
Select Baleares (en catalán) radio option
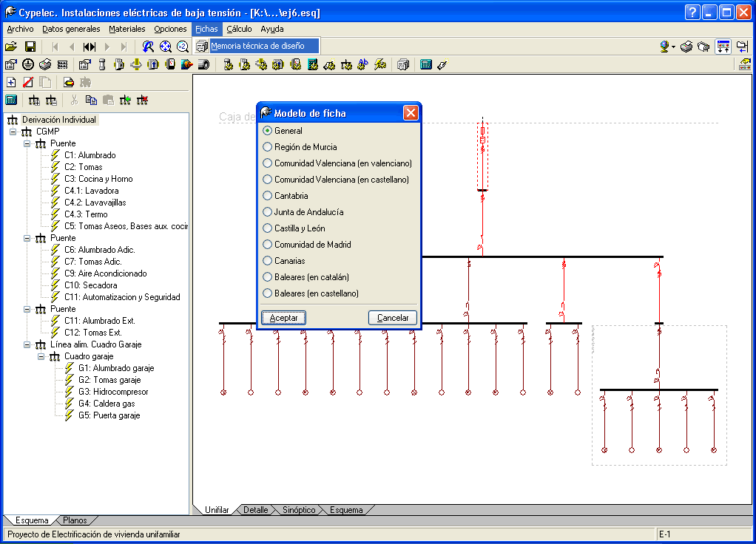[306, 277]
